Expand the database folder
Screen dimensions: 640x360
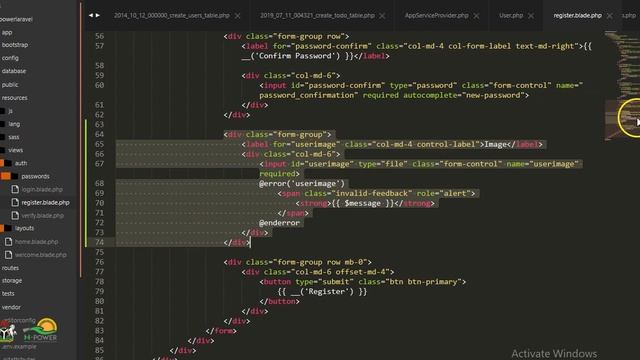pyautogui.click(x=13, y=71)
